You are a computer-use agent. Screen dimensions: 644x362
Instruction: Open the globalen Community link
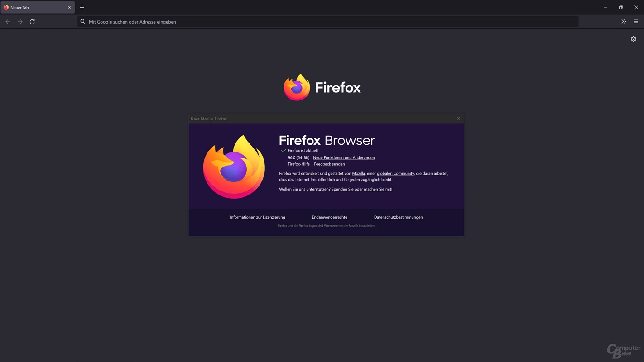[x=395, y=174]
